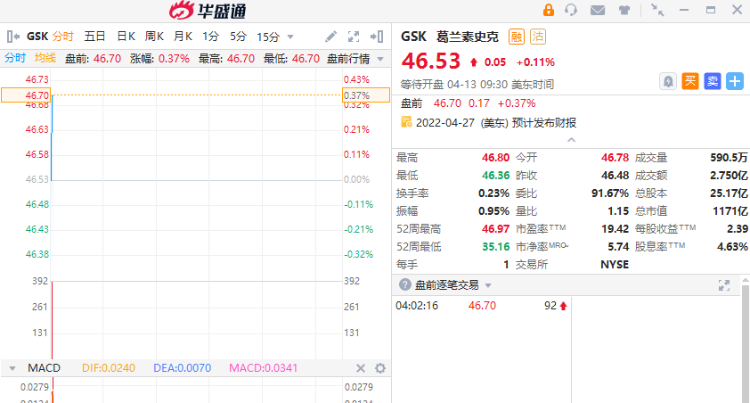Viewport: 750px width, 403px height.
Task: Select the pencil drawing tool
Action: click(331, 36)
